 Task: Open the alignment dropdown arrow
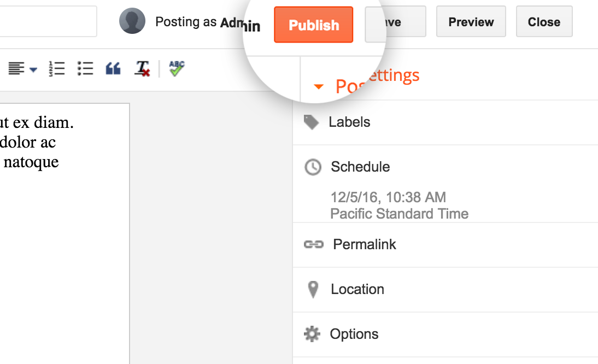tap(33, 70)
